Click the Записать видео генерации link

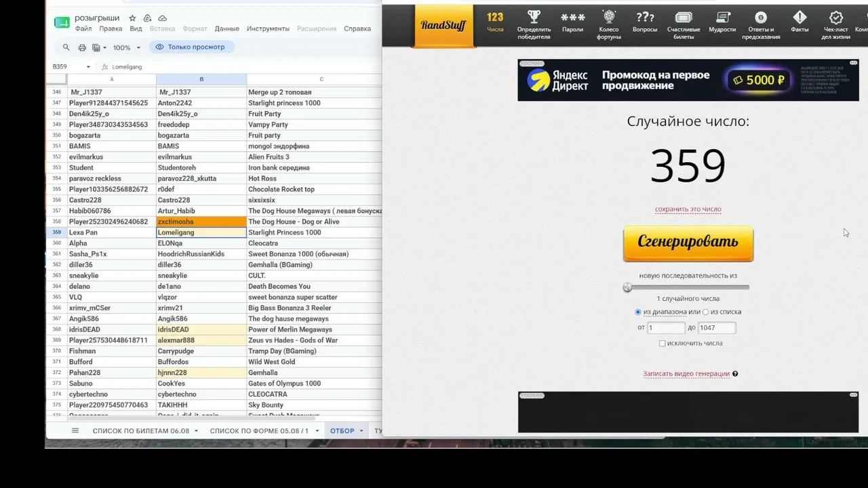pos(686,373)
